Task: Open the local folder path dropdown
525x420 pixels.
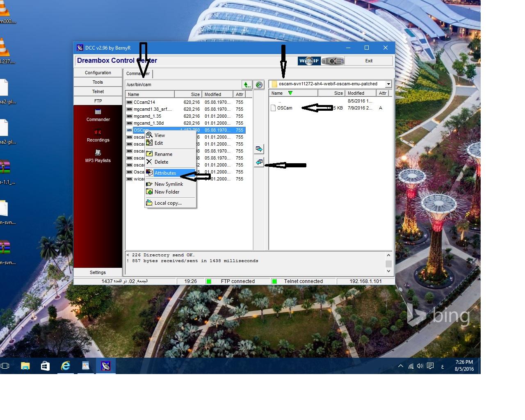Action: tap(388, 84)
